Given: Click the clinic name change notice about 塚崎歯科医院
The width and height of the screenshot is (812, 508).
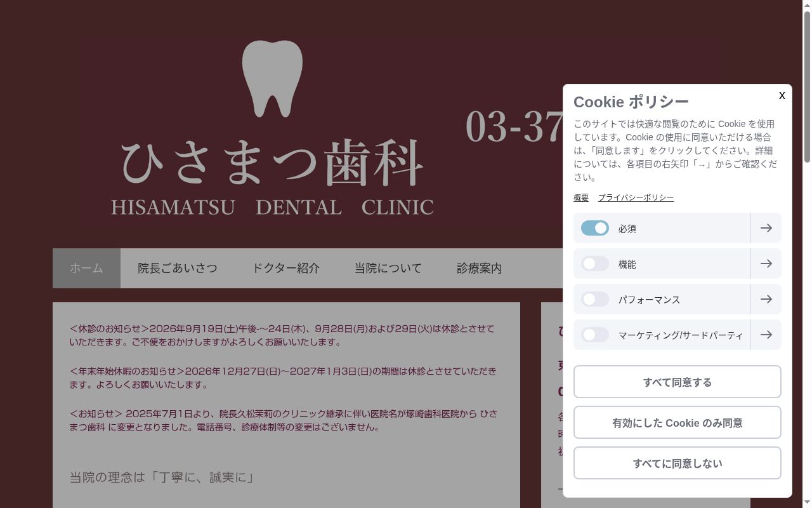Looking at the screenshot, I should (284, 420).
